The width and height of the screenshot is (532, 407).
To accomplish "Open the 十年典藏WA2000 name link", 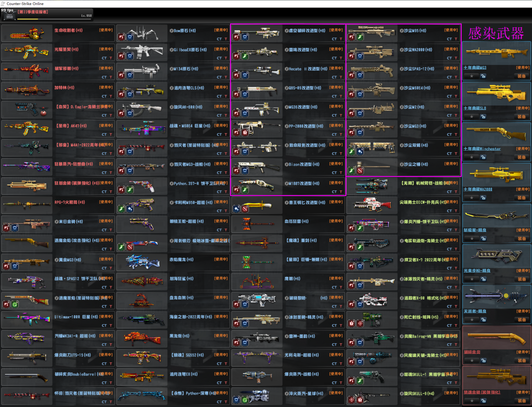I will [x=478, y=189].
